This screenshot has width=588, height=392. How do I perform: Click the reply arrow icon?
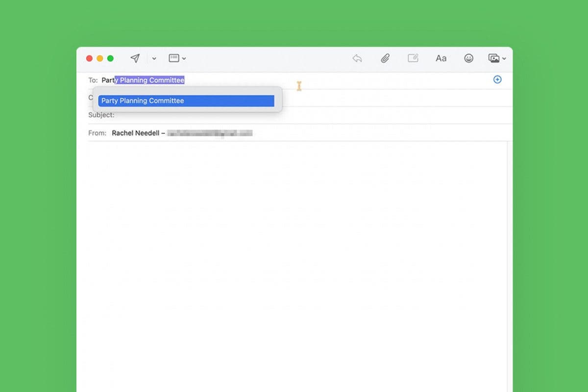357,58
